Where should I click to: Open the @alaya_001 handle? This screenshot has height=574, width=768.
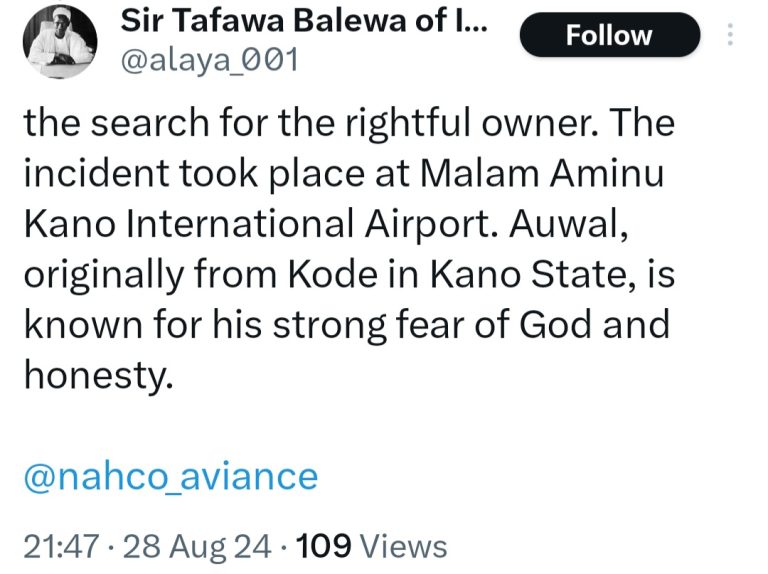point(209,62)
